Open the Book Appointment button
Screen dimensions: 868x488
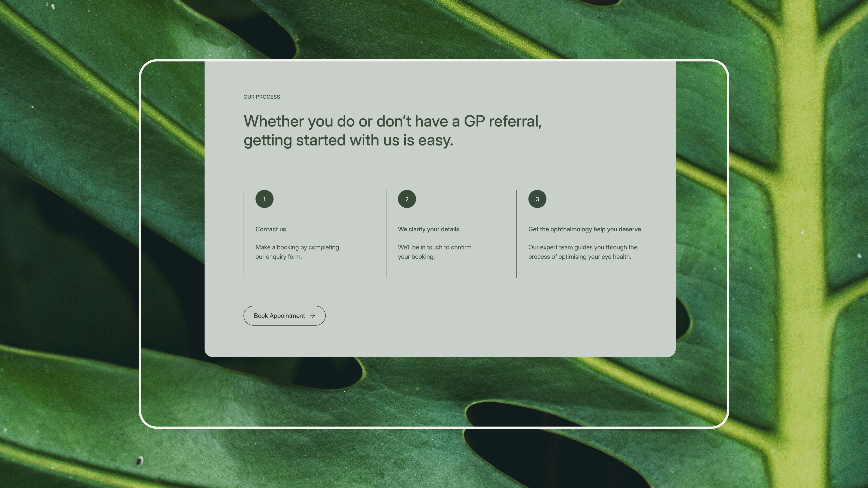click(284, 316)
